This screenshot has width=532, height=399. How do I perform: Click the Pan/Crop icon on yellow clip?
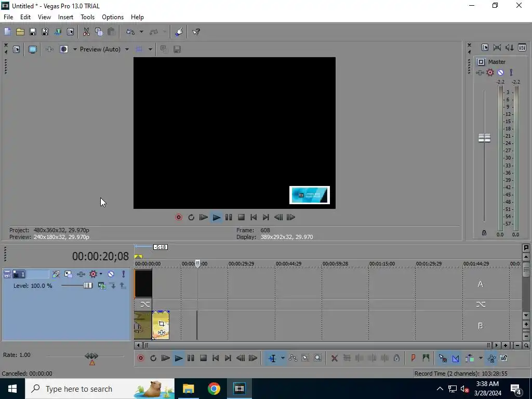[x=162, y=324]
